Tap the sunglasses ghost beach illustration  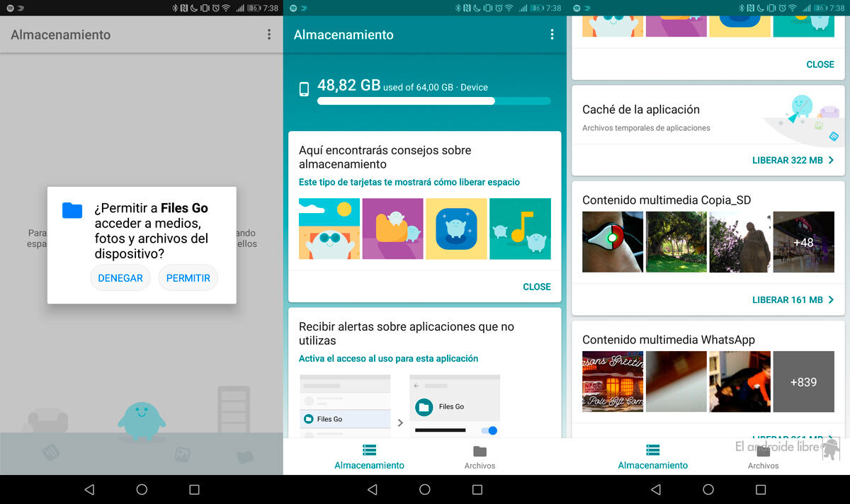click(x=329, y=229)
